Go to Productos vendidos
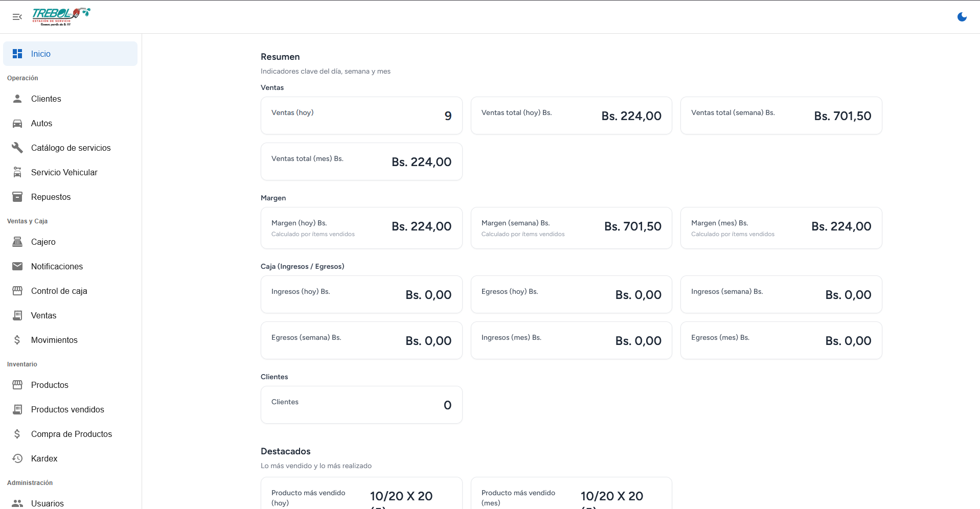Image resolution: width=980 pixels, height=509 pixels. pos(68,409)
